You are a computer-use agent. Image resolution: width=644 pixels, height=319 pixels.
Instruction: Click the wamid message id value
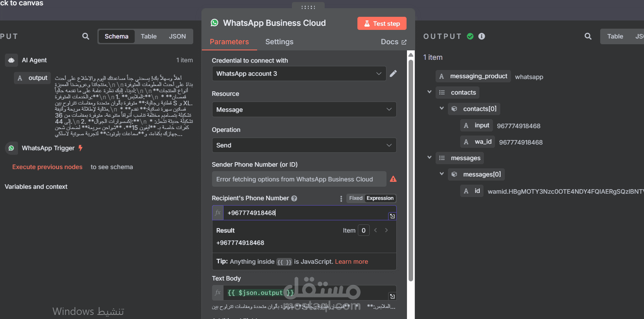[566, 192]
